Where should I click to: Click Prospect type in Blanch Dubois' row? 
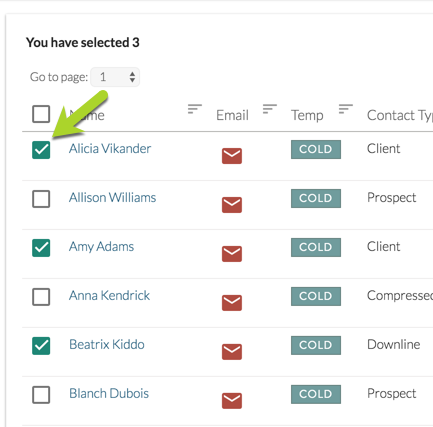[x=391, y=394]
